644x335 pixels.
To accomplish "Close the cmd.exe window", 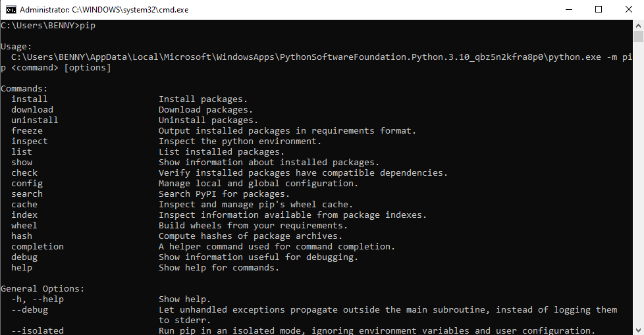I will (628, 10).
